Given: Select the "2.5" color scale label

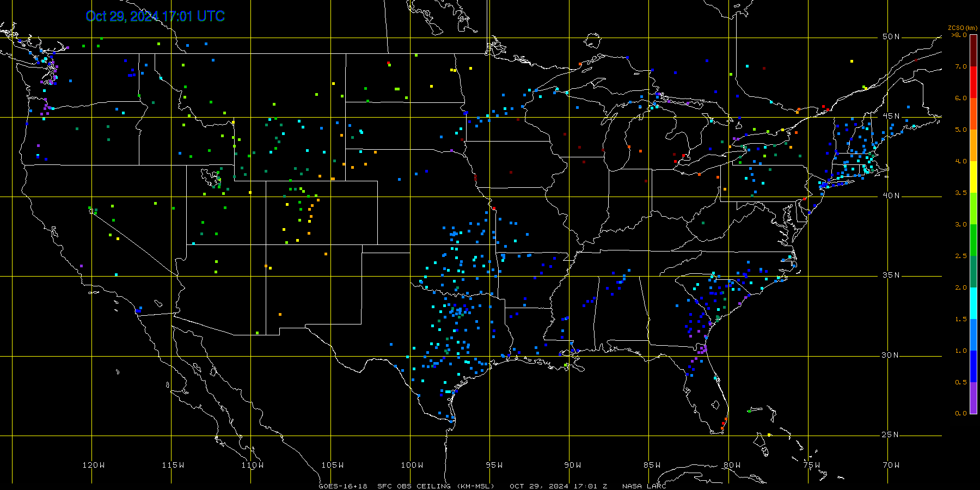Looking at the screenshot, I should [x=961, y=256].
